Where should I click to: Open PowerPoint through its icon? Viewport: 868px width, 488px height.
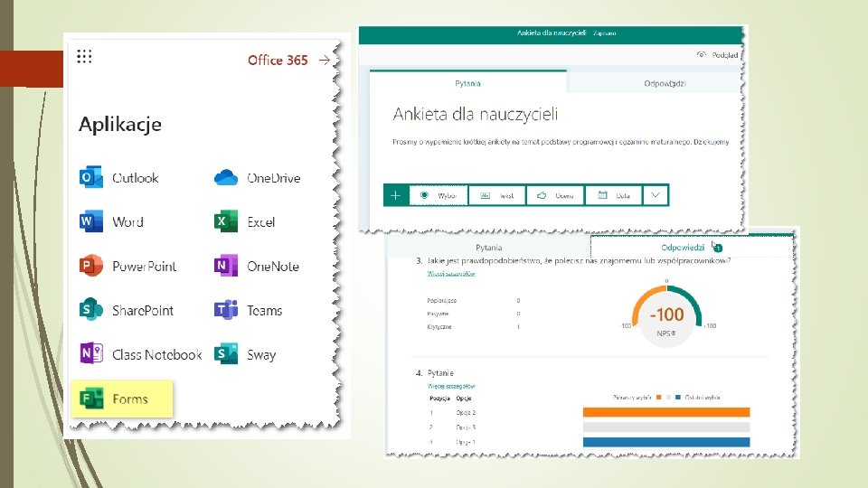[x=91, y=266]
